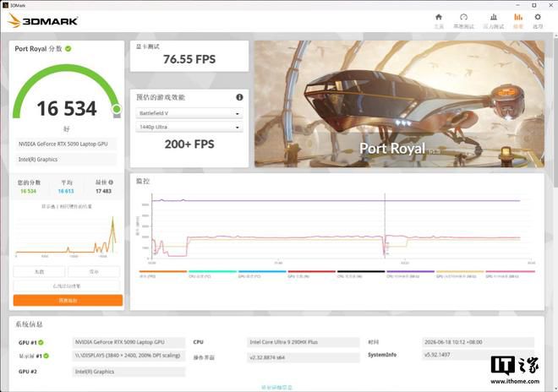Open the Options gear icon
558x392 pixels.
[538, 17]
